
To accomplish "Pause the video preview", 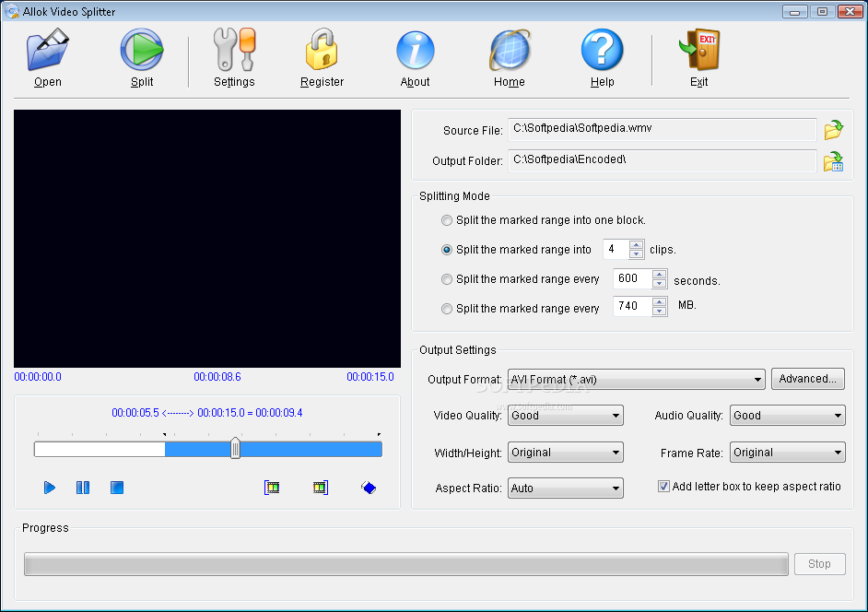I will click(83, 488).
